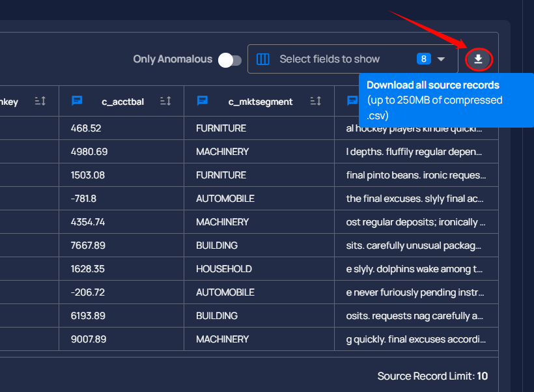Select the -781.8 balance cell
The image size is (534, 392).
point(121,199)
